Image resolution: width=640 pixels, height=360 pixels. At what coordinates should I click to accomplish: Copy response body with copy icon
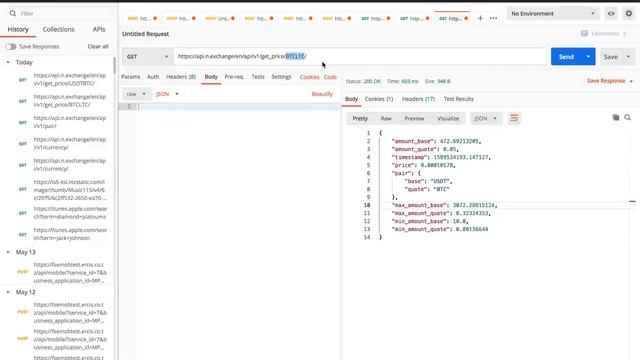616,118
